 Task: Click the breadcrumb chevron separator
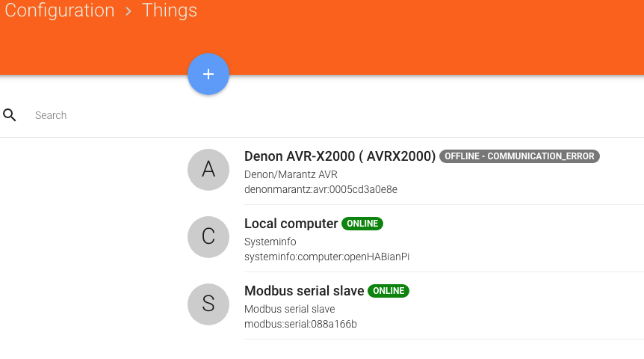(129, 10)
